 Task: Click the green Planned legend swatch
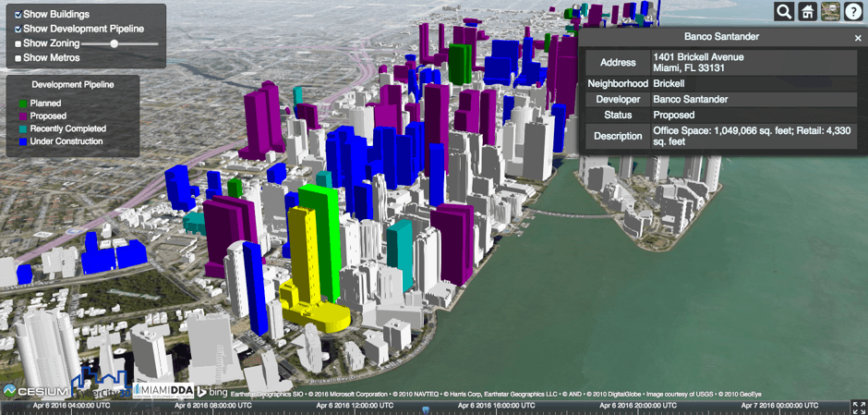pyautogui.click(x=23, y=104)
